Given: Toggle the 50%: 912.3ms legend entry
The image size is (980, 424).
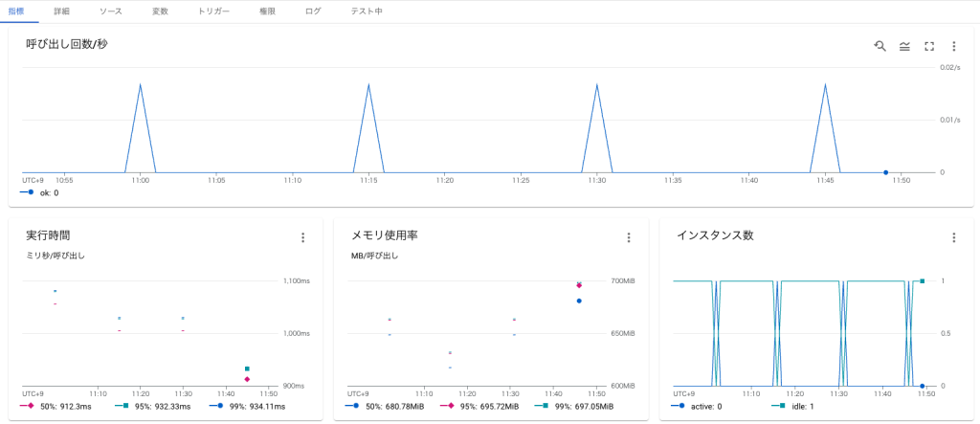Looking at the screenshot, I should pos(65,406).
